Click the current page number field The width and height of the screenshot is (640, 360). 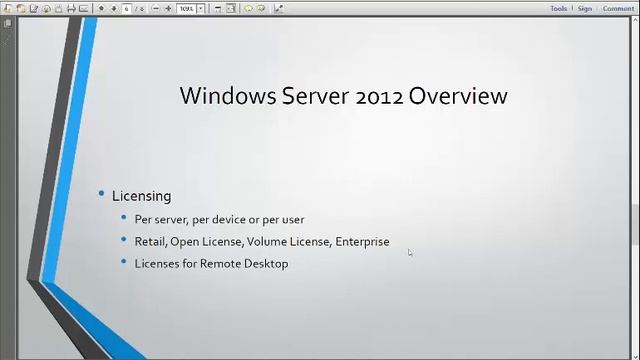[127, 8]
